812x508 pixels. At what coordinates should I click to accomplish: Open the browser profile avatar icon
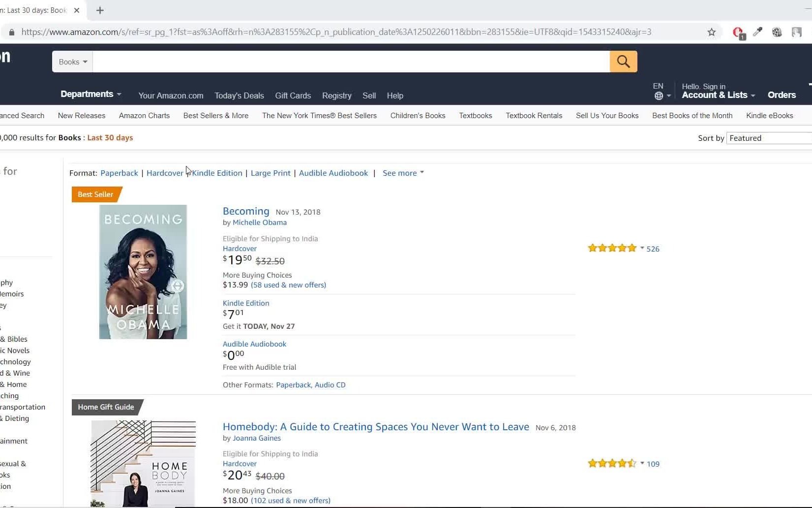(x=797, y=32)
